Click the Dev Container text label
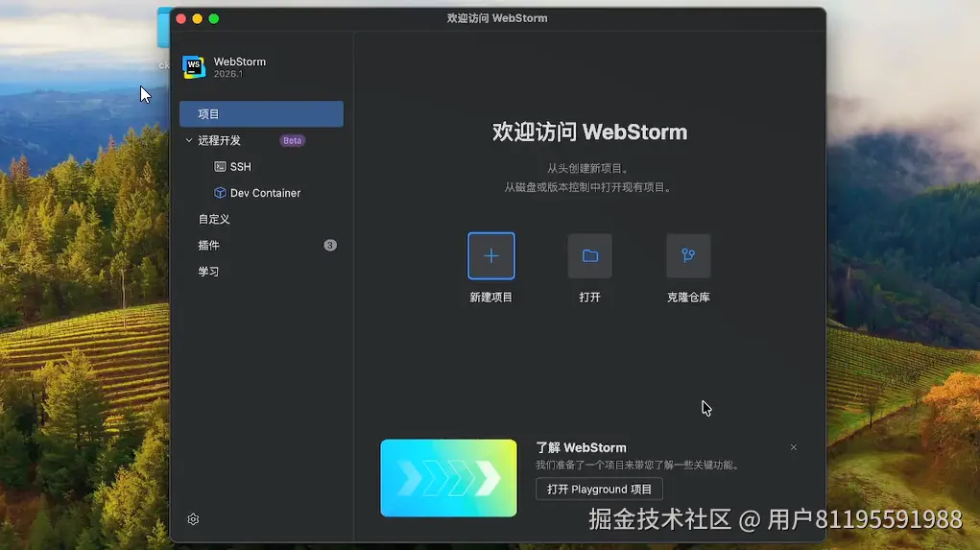 265,193
